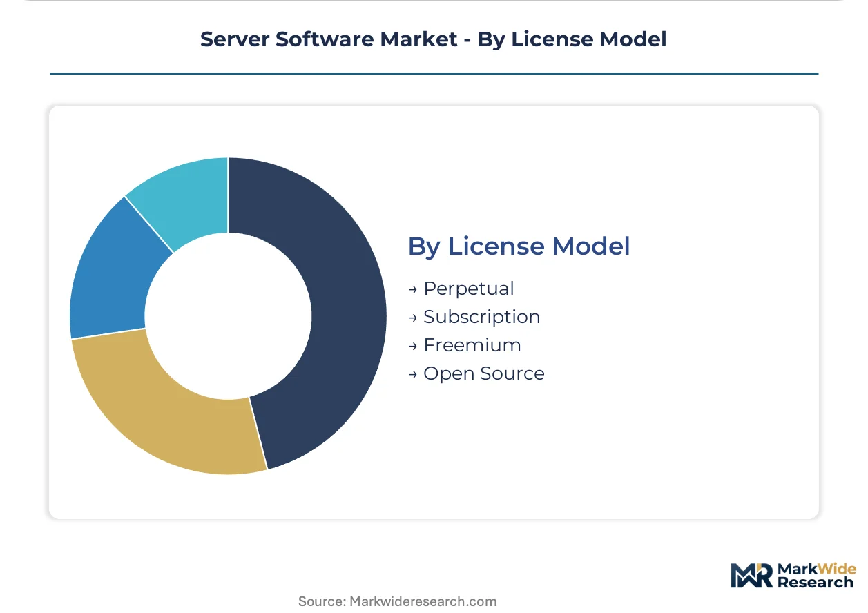Click the MarkWide Research MR logo icon
This screenshot has height=613, width=868.
coord(752,576)
